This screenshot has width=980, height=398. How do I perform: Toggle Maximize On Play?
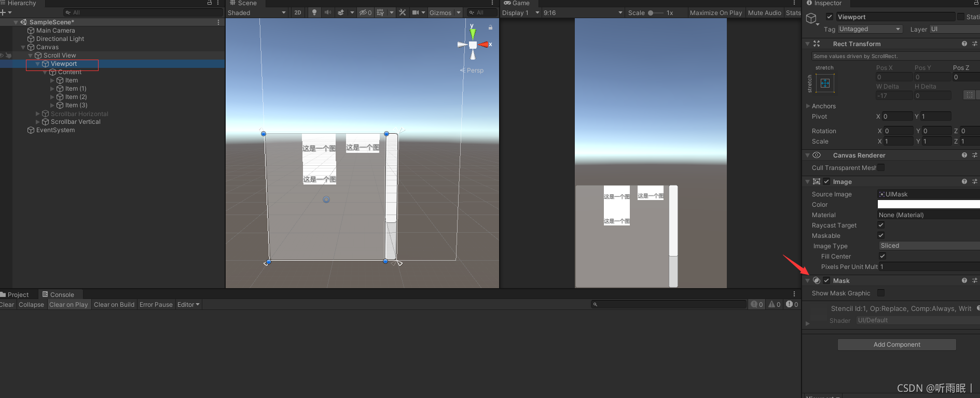(716, 13)
